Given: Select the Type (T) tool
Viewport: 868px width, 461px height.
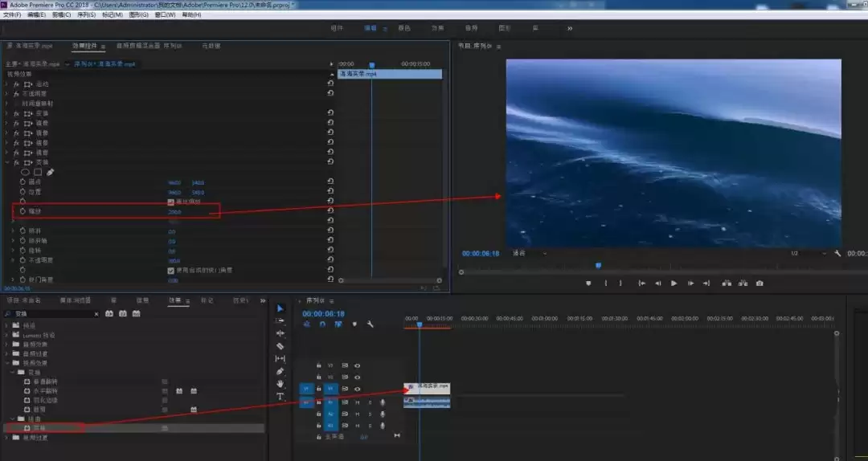Looking at the screenshot, I should coord(280,396).
